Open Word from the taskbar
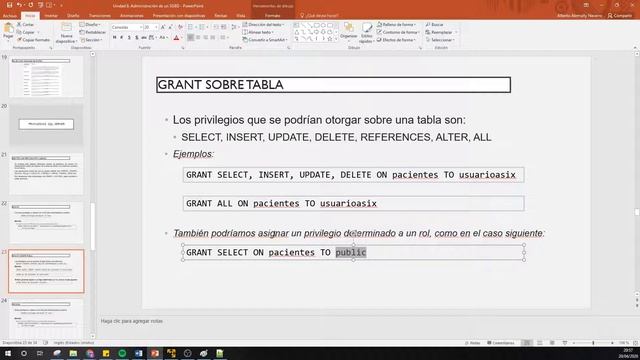 tap(138, 353)
